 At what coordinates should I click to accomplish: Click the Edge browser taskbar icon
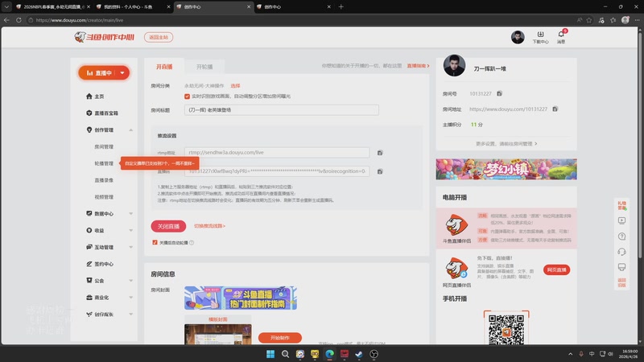pos(329,354)
